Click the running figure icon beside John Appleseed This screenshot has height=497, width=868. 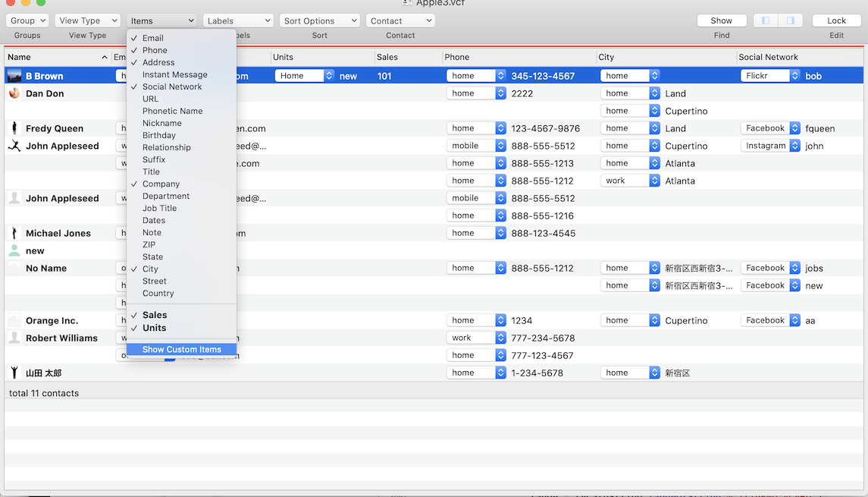14,146
